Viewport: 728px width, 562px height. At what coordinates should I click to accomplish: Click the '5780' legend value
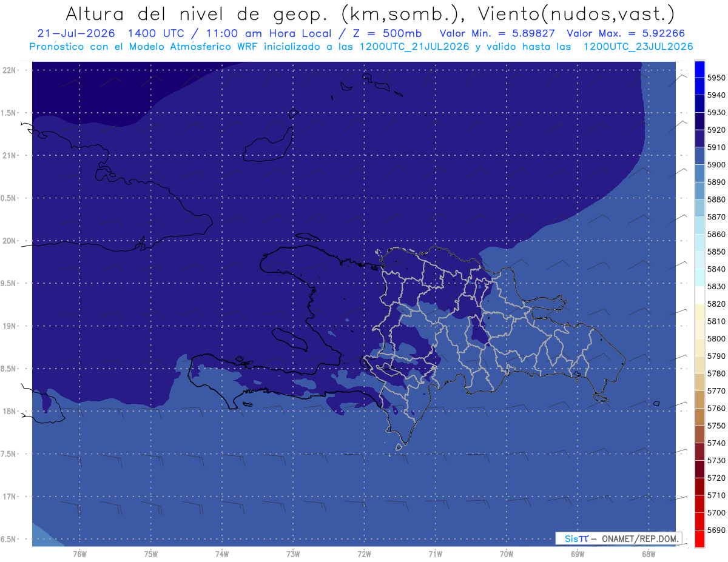pos(716,373)
